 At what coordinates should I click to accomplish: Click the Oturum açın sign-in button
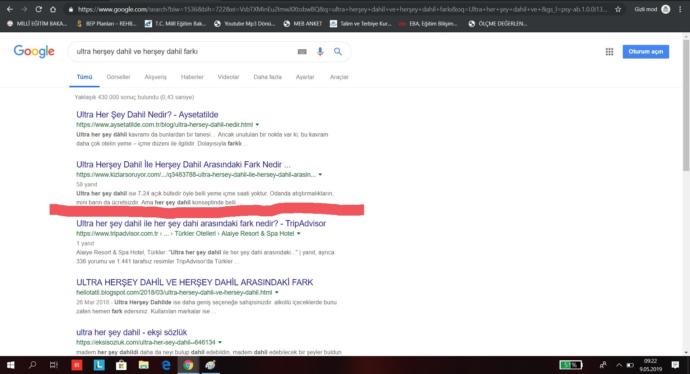[x=646, y=51]
